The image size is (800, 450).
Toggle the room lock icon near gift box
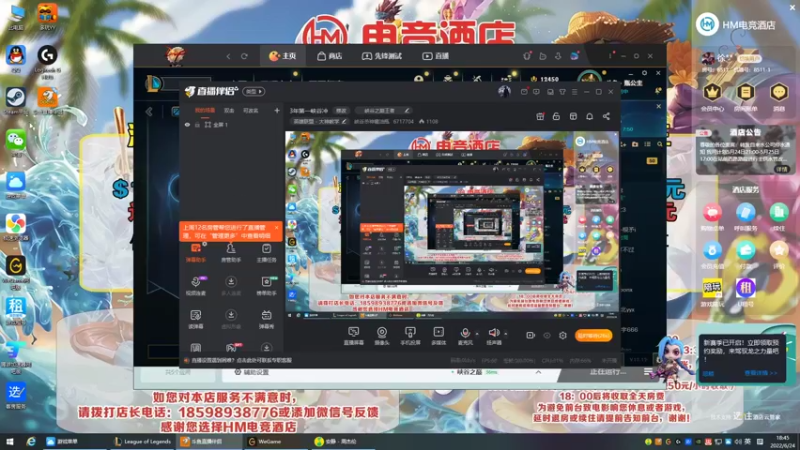tap(556, 116)
